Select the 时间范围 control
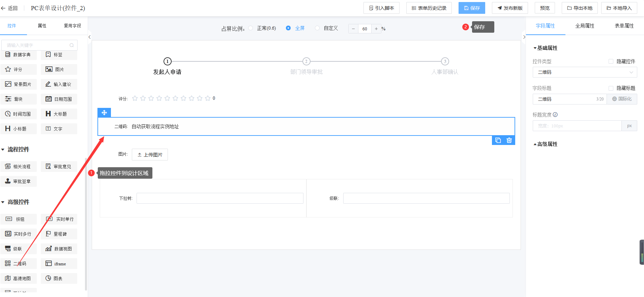Viewport: 644px width, 297px height. [19, 114]
